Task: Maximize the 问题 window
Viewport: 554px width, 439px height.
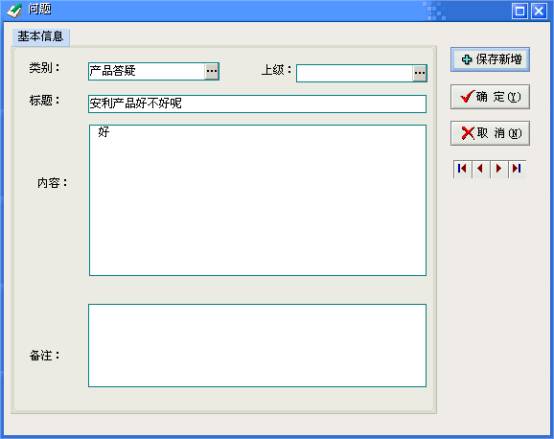Action: point(520,11)
